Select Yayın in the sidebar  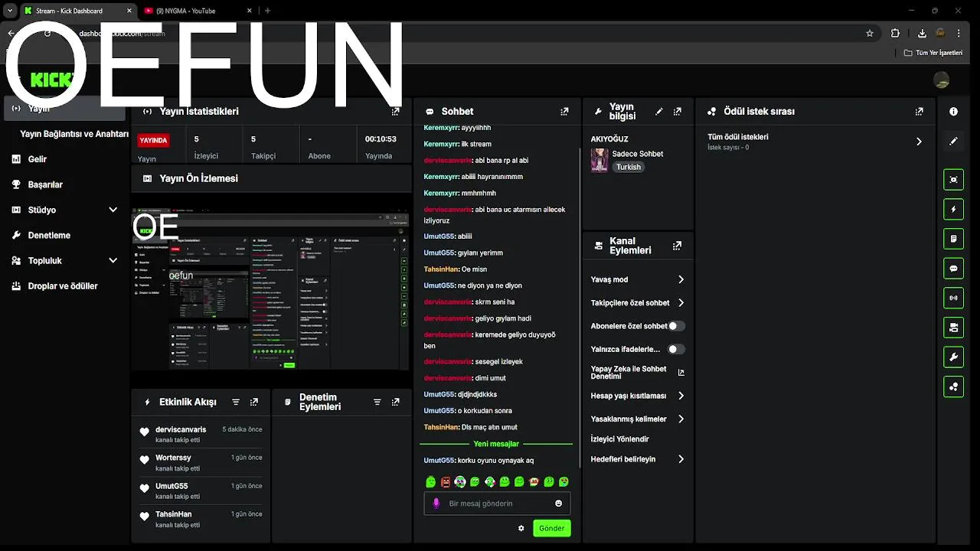click(65, 108)
